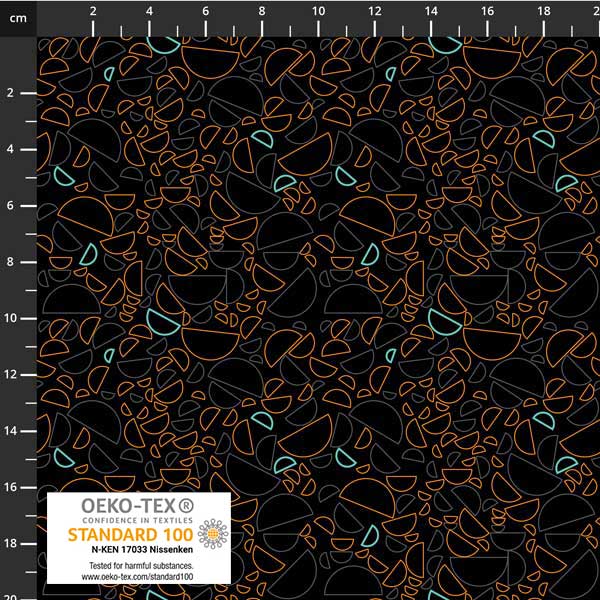
Task: Click the 10 mark on the top ruler
Action: (318, 11)
